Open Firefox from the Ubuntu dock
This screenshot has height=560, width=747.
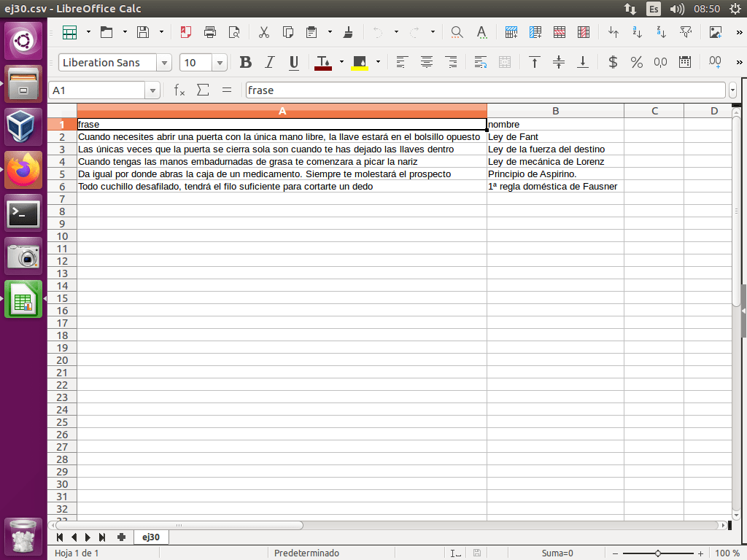(24, 171)
